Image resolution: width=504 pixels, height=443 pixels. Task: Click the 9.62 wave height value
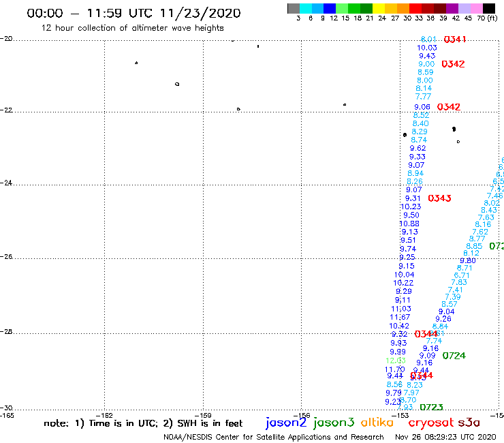point(418,148)
